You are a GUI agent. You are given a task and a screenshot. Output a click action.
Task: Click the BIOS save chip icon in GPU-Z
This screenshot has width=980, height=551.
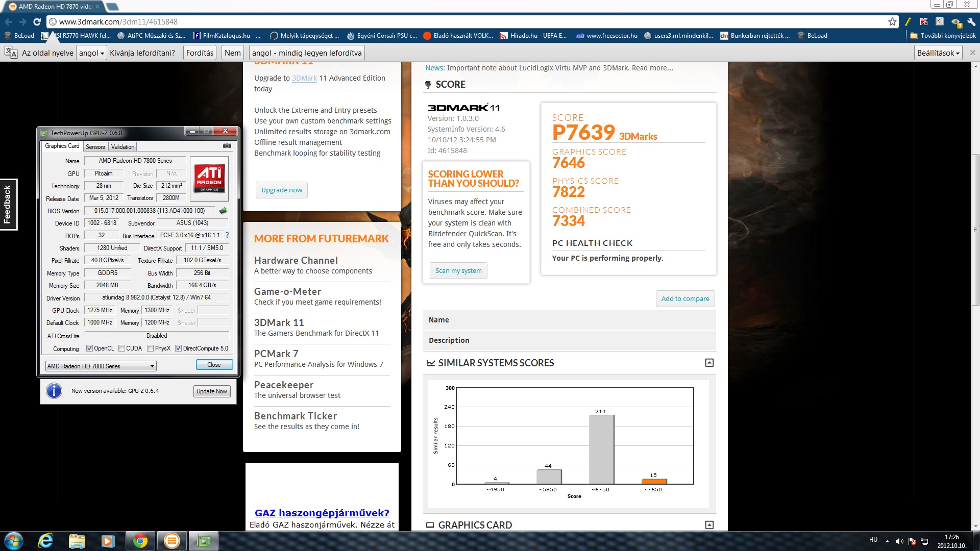223,210
